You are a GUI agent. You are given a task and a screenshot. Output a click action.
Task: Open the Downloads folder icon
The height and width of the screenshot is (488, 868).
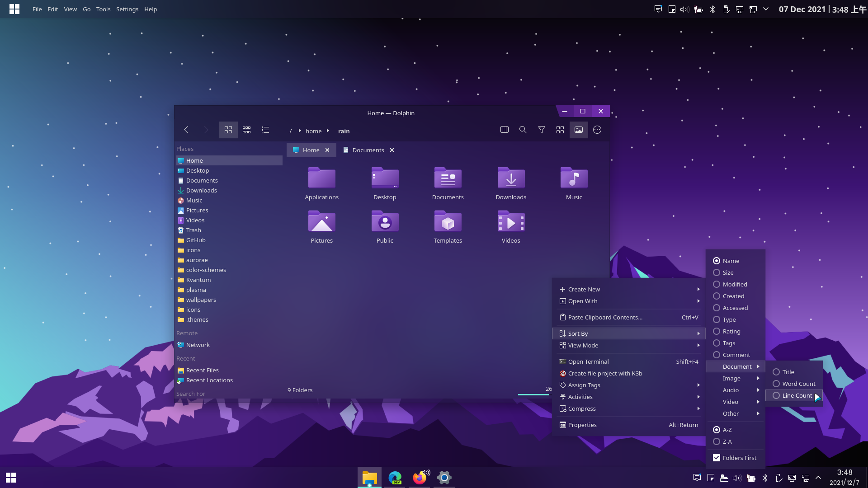[511, 178]
